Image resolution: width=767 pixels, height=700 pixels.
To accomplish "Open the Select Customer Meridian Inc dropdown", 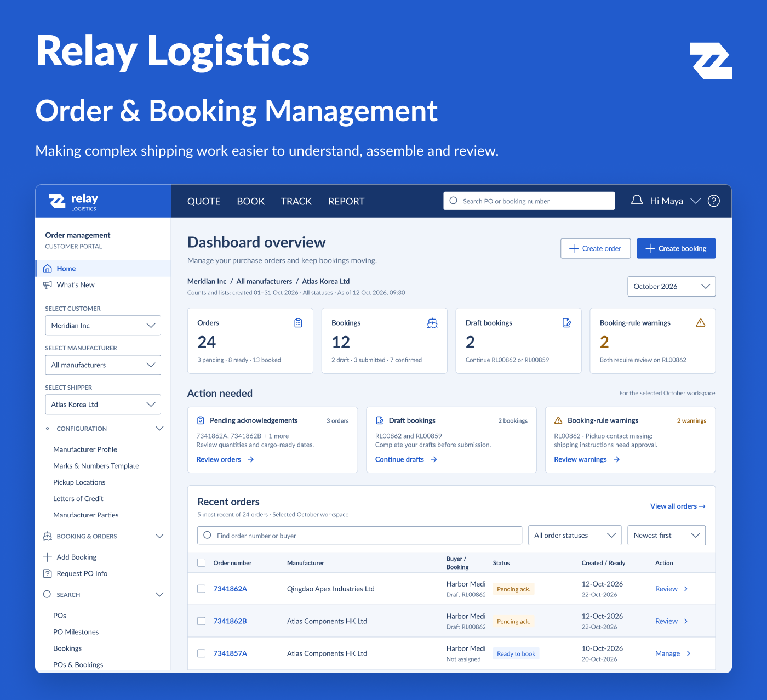I will (x=103, y=326).
